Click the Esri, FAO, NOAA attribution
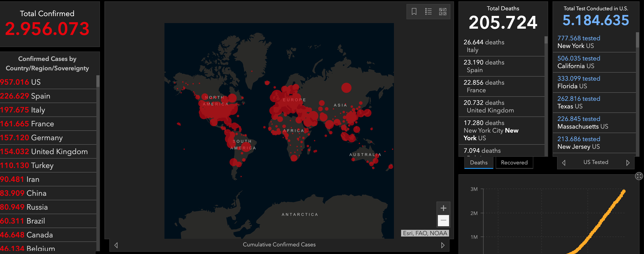The width and height of the screenshot is (644, 254). coord(425,233)
